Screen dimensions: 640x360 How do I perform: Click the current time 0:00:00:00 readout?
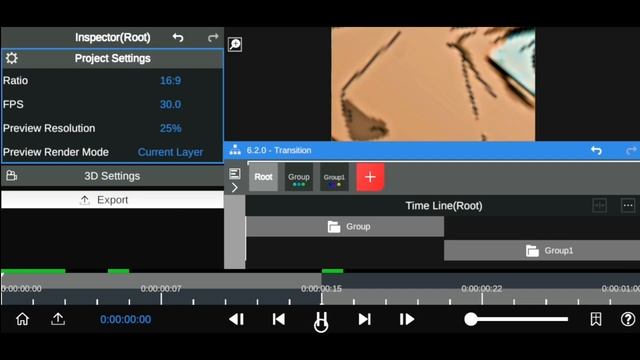point(126,319)
